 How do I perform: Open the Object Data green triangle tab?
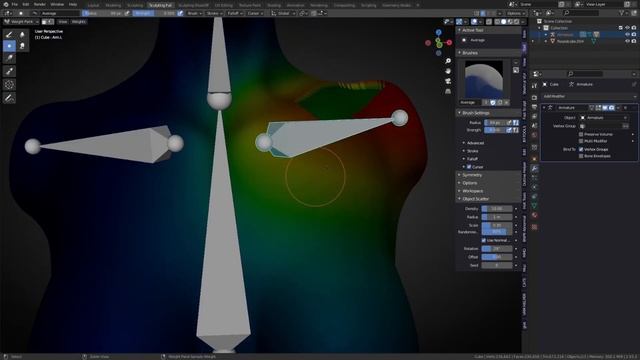tap(534, 205)
